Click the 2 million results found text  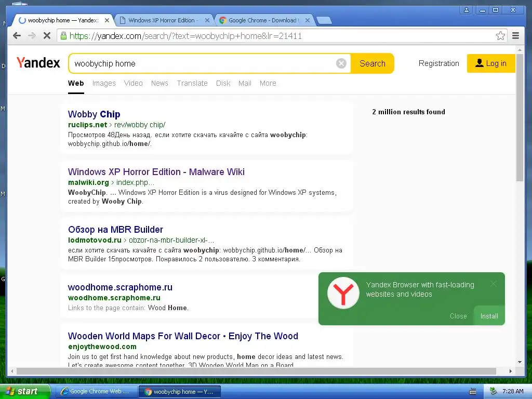tap(408, 112)
